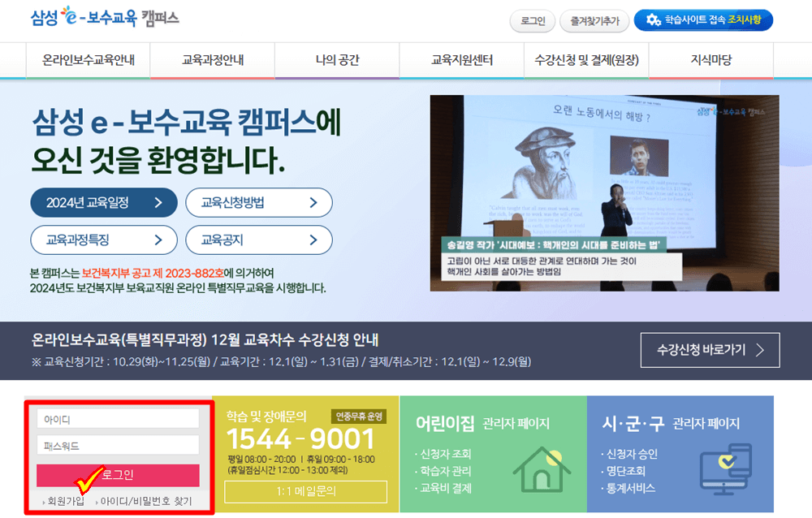The height and width of the screenshot is (518, 812).
Task: Click phone number 1544-9001
Action: [x=301, y=439]
